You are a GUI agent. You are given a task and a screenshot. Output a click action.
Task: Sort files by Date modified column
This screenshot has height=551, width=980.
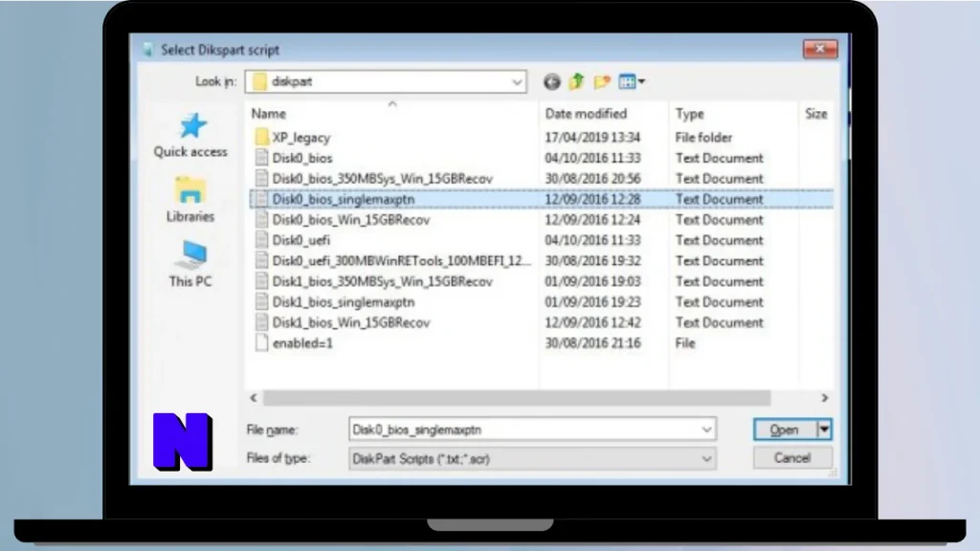point(586,114)
